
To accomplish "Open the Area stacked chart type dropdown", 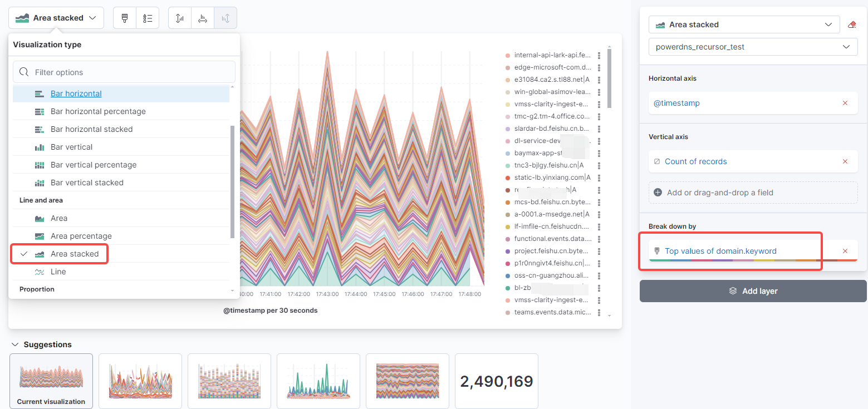I will pos(56,18).
